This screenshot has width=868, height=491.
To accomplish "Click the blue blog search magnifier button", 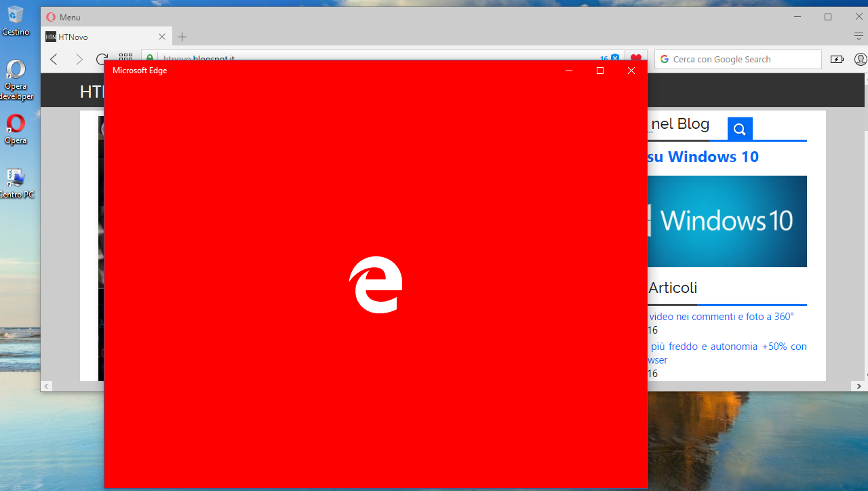I will click(x=740, y=129).
